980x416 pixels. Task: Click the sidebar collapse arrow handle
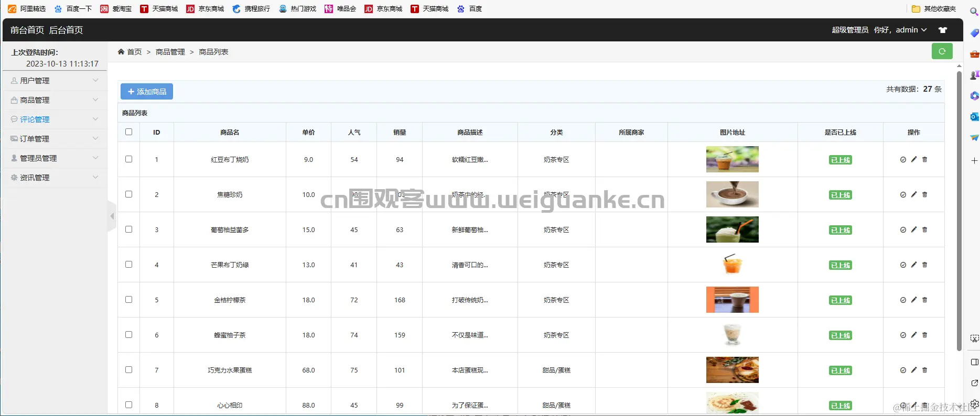pyautogui.click(x=112, y=216)
